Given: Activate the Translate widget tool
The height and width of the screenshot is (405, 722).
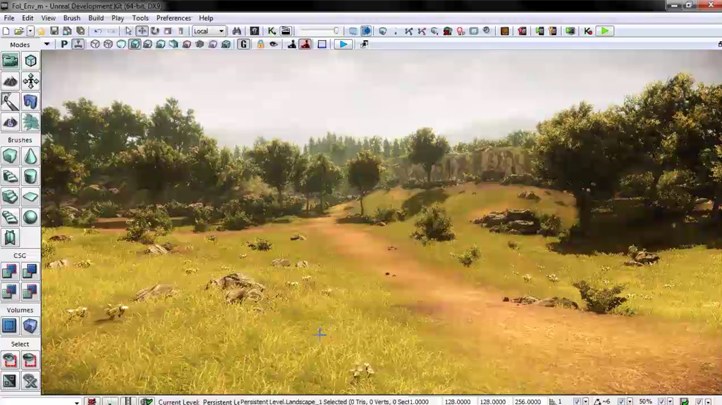Looking at the screenshot, I should coord(142,31).
